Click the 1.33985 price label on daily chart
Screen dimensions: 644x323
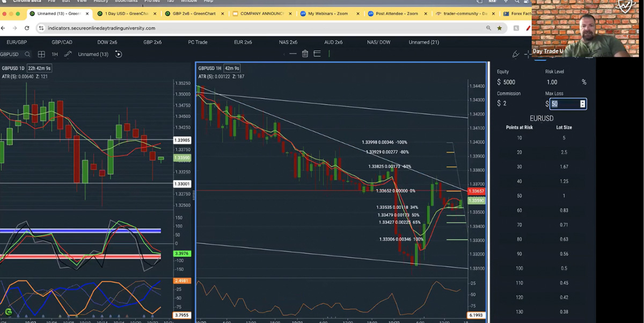coord(182,140)
